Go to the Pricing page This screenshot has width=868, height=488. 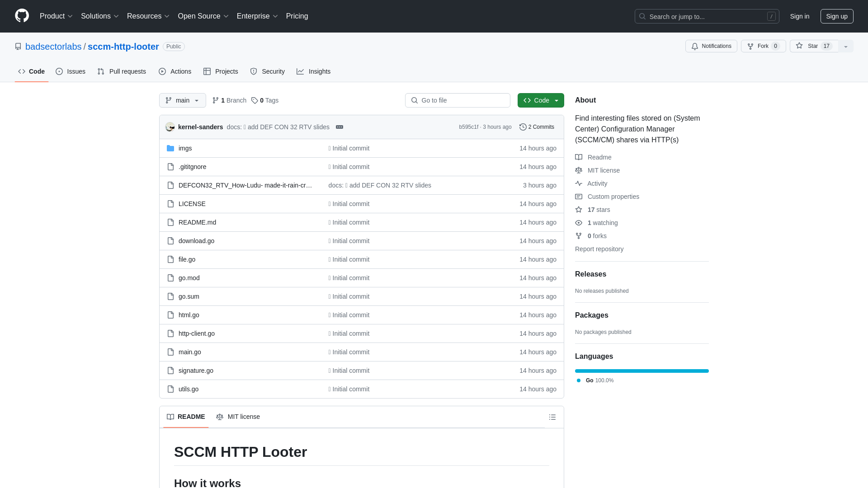(297, 16)
